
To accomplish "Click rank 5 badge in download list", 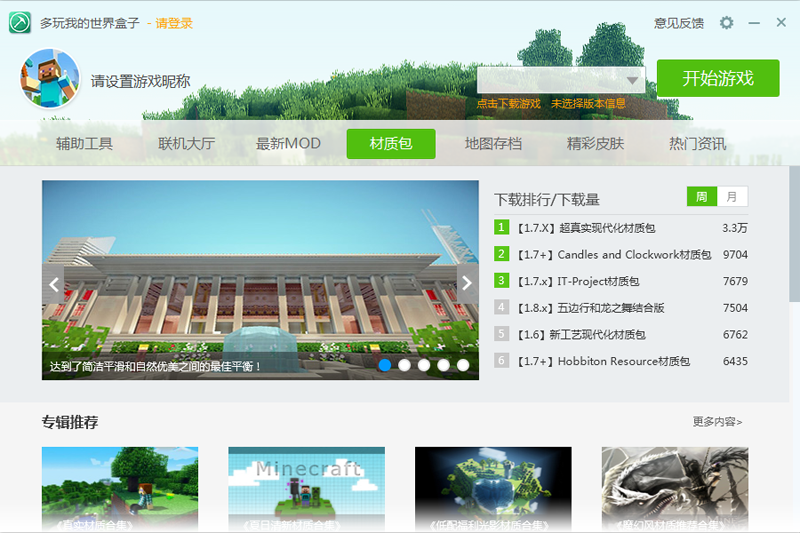I will [501, 334].
